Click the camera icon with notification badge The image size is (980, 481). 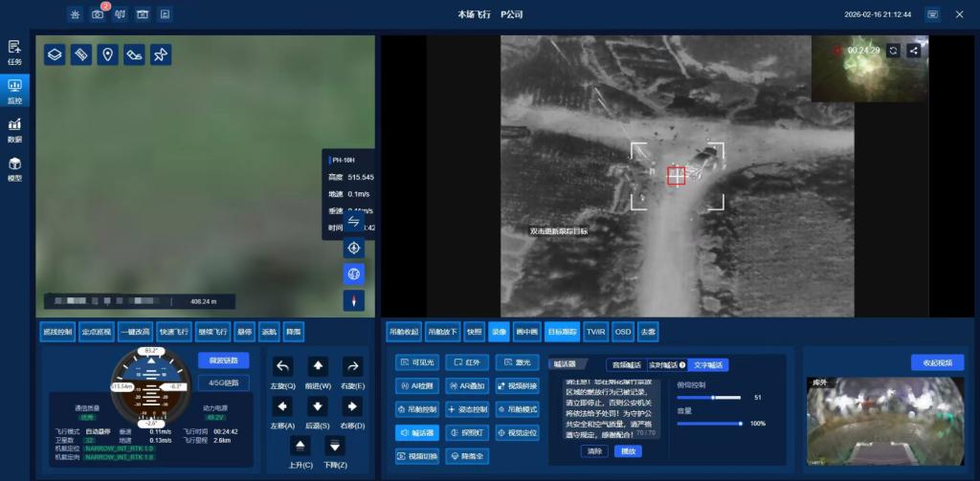[98, 14]
